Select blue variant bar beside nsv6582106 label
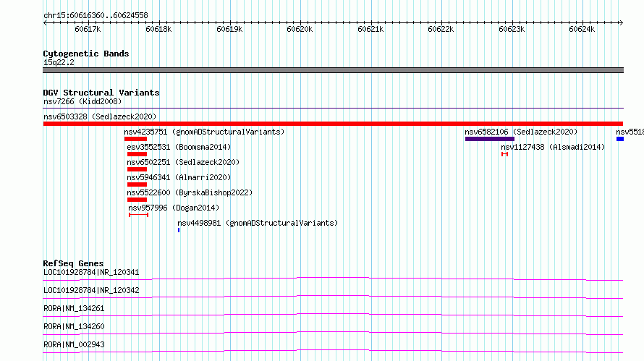 click(x=620, y=139)
